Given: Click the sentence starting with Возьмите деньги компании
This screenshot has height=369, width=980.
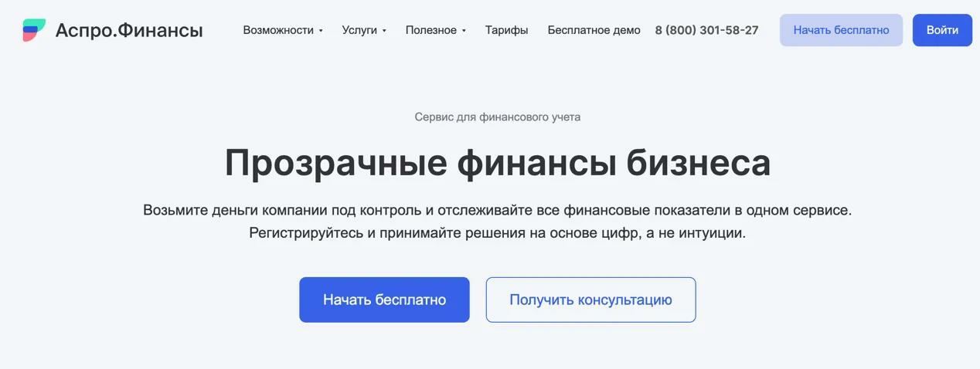Looking at the screenshot, I should 497,210.
